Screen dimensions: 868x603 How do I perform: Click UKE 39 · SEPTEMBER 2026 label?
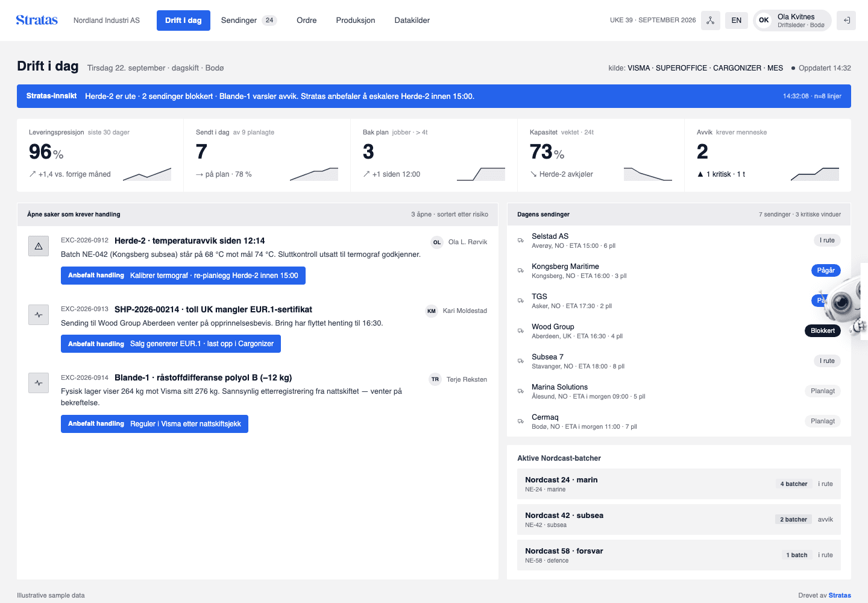pos(653,20)
